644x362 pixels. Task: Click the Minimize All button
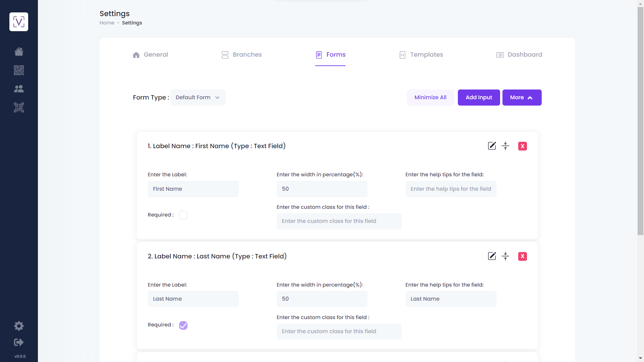430,98
